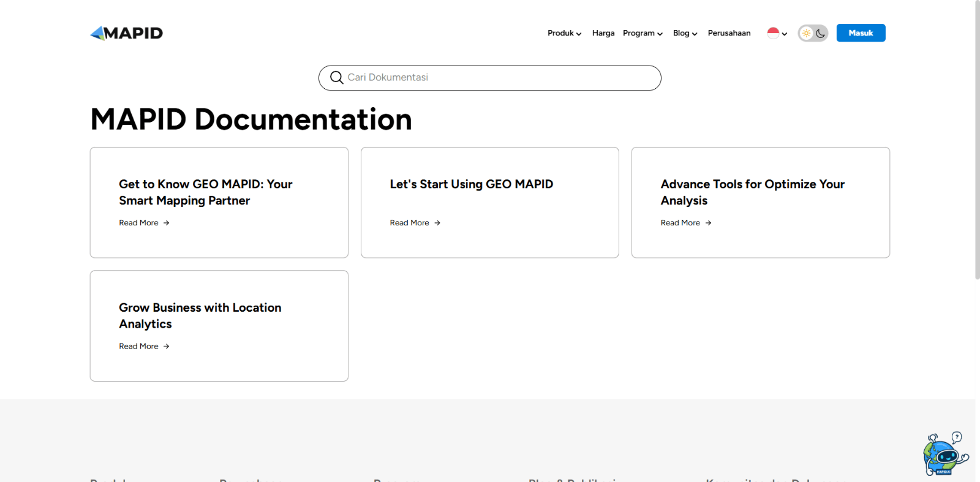Viewport: 980px width, 482px height.
Task: Click arrow beside Advance Tools Read More
Action: [x=708, y=223]
